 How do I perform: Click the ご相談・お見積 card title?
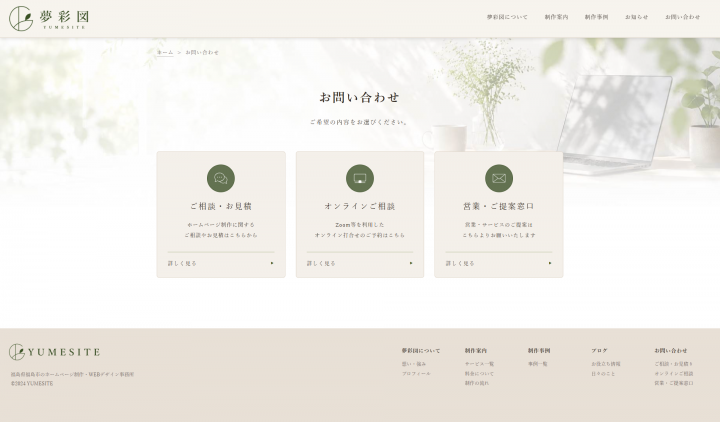click(221, 206)
